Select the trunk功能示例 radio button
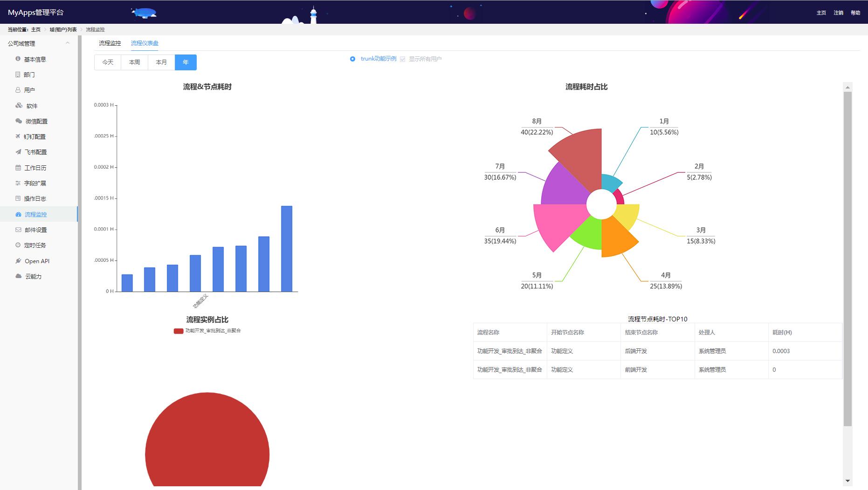Screen dimensions: 868x490 coord(352,59)
